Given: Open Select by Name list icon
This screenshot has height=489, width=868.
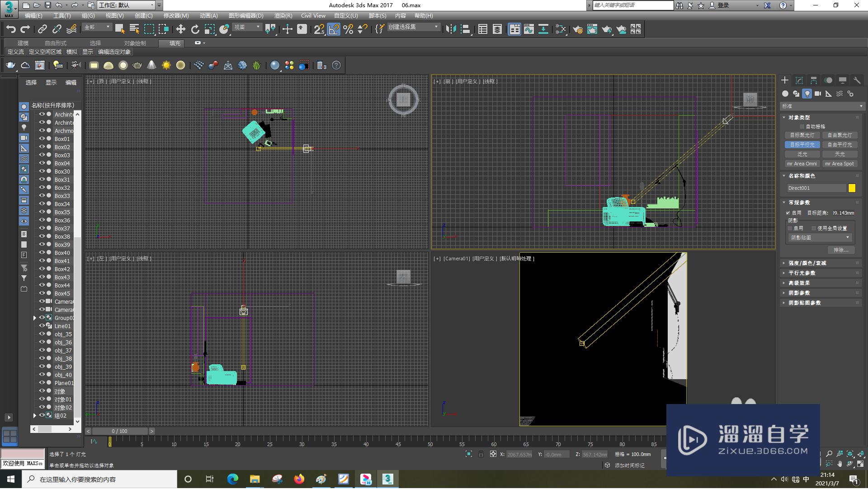Looking at the screenshot, I should [x=134, y=29].
